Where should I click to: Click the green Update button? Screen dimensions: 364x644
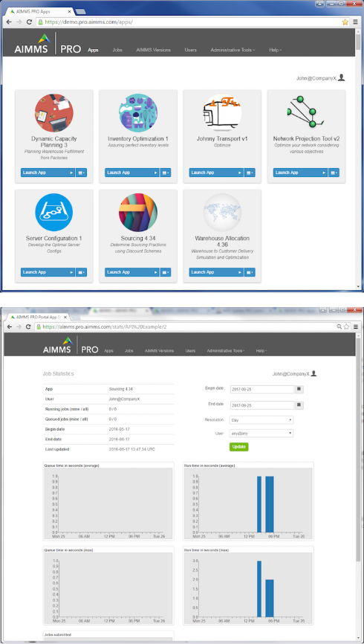click(x=239, y=447)
